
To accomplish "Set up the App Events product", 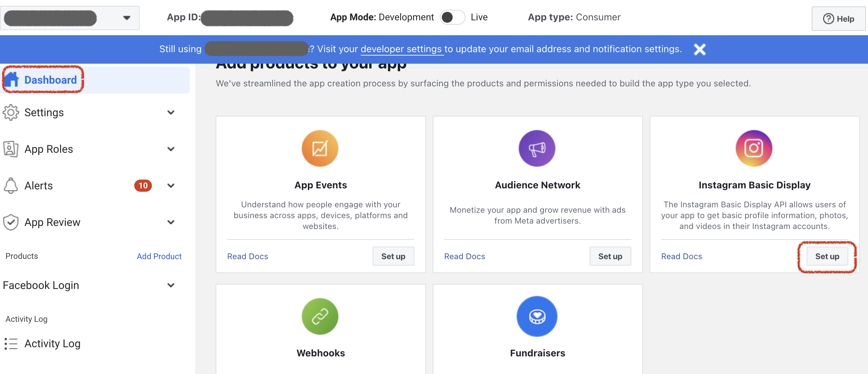I will [393, 256].
